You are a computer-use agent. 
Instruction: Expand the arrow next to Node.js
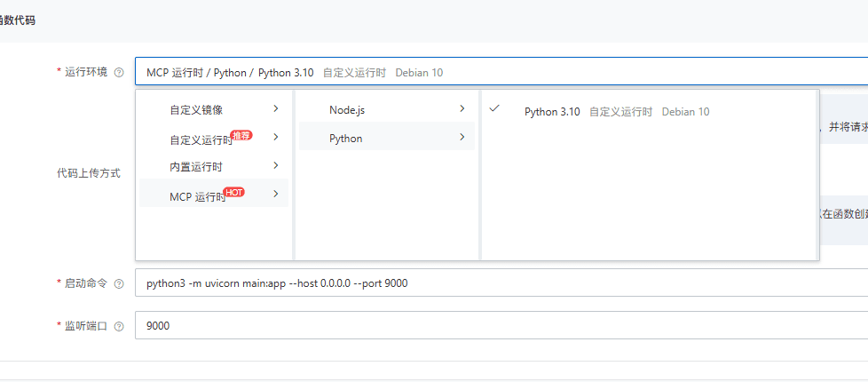tap(462, 109)
